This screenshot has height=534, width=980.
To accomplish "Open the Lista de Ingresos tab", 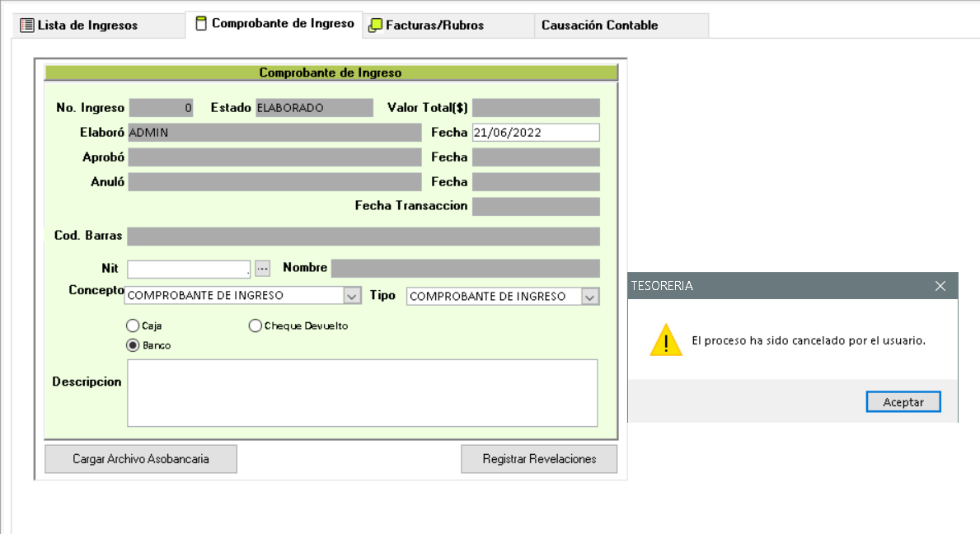I will tap(87, 26).
